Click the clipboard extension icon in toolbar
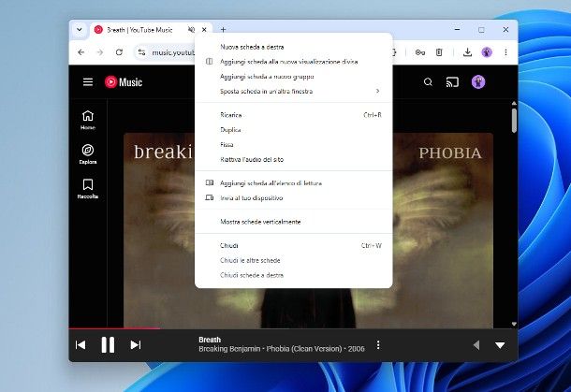This screenshot has height=392, width=571. click(x=439, y=52)
